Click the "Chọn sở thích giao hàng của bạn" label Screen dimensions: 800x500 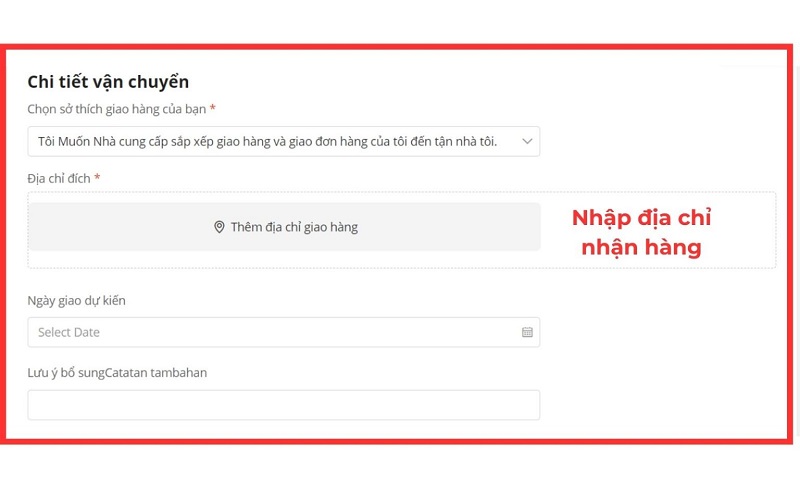pyautogui.click(x=116, y=108)
